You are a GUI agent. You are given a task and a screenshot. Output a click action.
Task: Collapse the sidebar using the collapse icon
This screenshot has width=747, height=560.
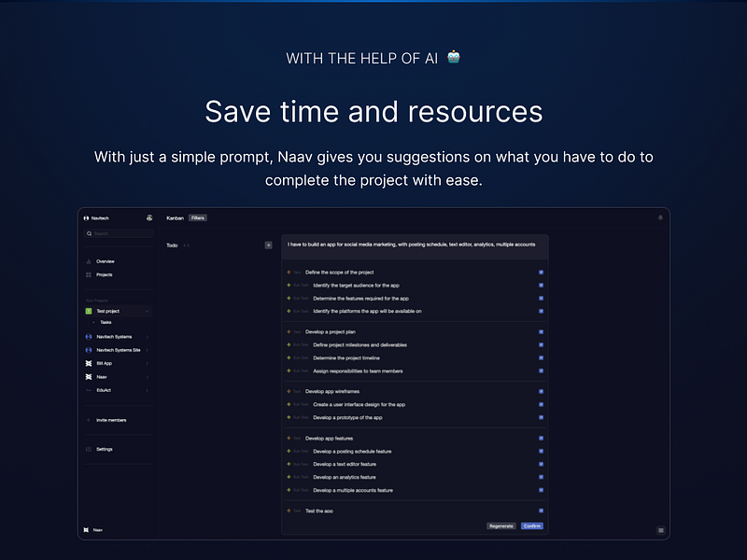[148, 217]
